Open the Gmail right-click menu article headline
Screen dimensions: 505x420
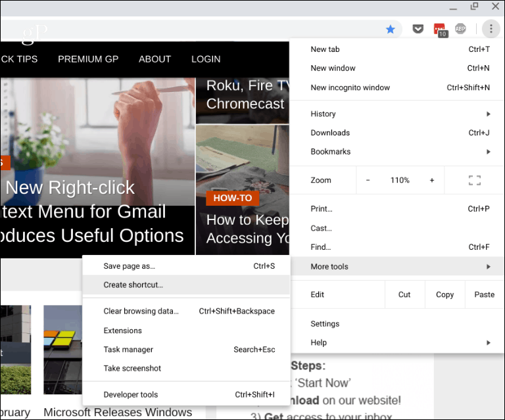point(92,212)
